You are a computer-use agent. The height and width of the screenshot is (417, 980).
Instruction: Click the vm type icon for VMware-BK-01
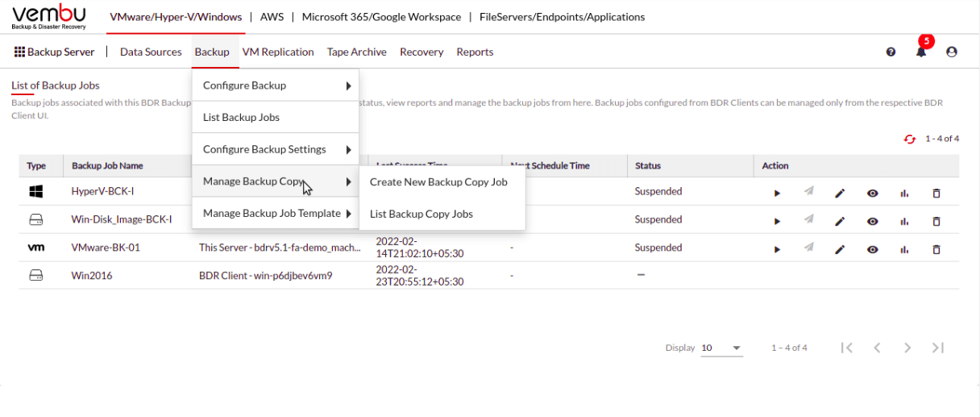36,248
